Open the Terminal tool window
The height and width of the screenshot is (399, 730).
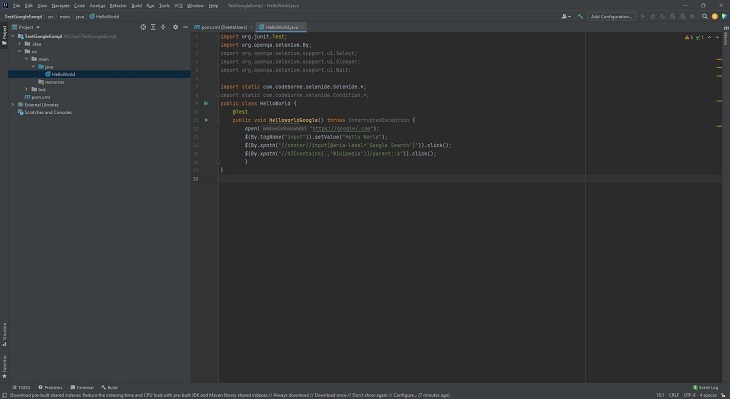coord(82,387)
